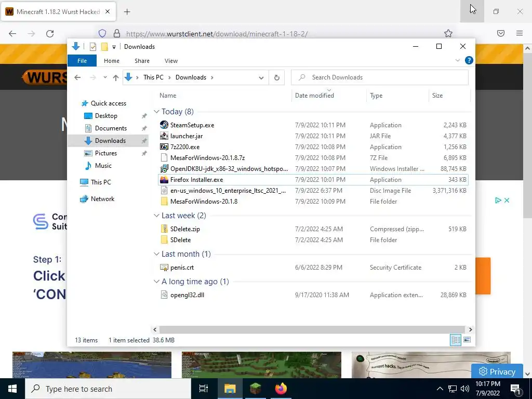Collapse the A long time ago group
Viewport: 532px width, 399px height.
pyautogui.click(x=156, y=282)
